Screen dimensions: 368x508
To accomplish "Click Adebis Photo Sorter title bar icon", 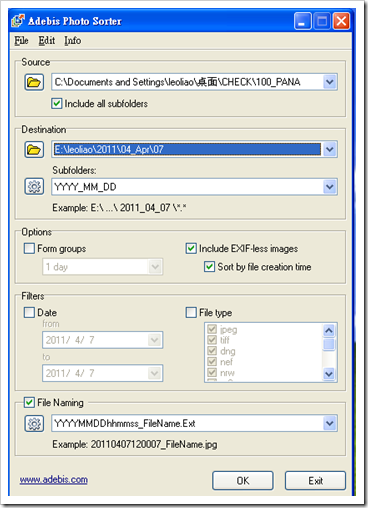I will pos(18,21).
